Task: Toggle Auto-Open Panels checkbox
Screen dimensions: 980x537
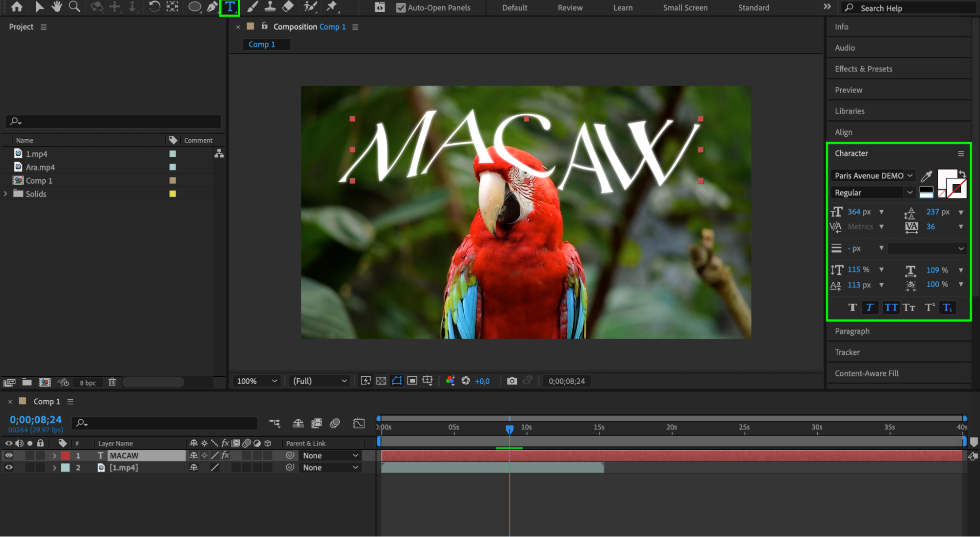Action: point(401,8)
